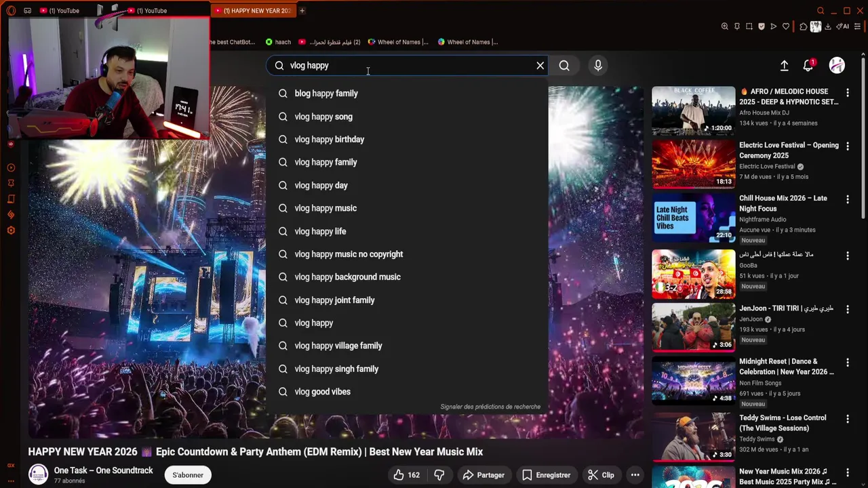The image size is (868, 488).
Task: Open the YouTube notifications bell
Action: [x=808, y=66]
